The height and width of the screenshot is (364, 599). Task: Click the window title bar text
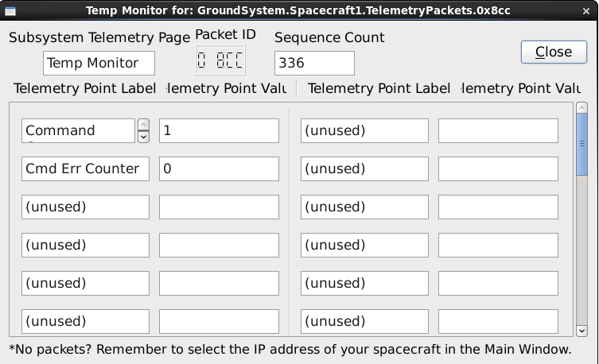coord(299,10)
